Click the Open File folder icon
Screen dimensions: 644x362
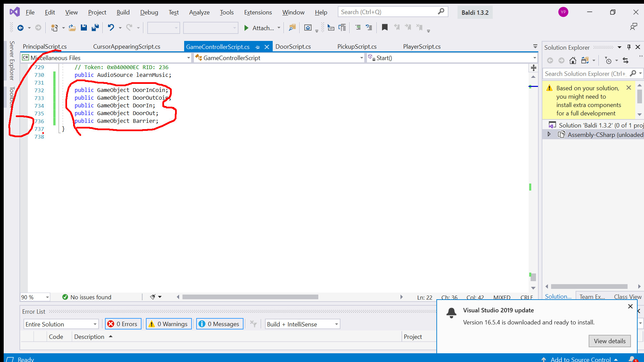(72, 28)
